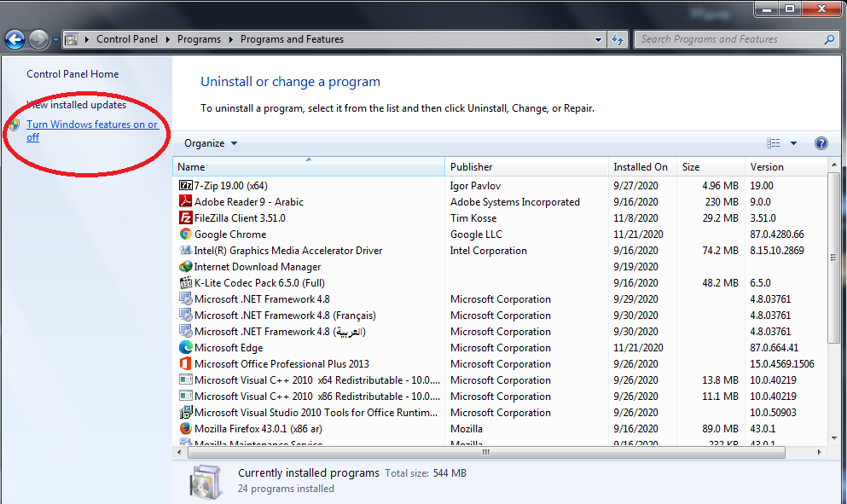Screen dimensions: 847x504
Task: Sort list by Size column header
Action: point(711,167)
